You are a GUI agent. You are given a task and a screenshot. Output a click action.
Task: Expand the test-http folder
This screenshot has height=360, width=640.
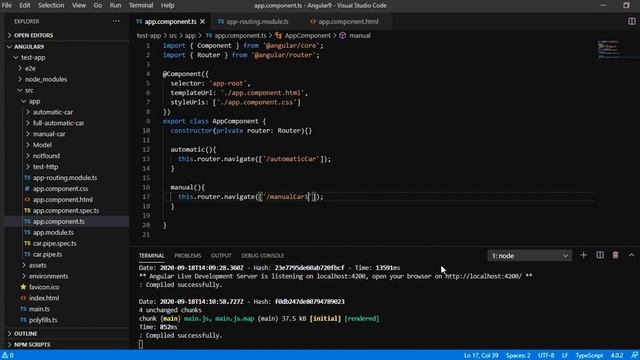45,167
